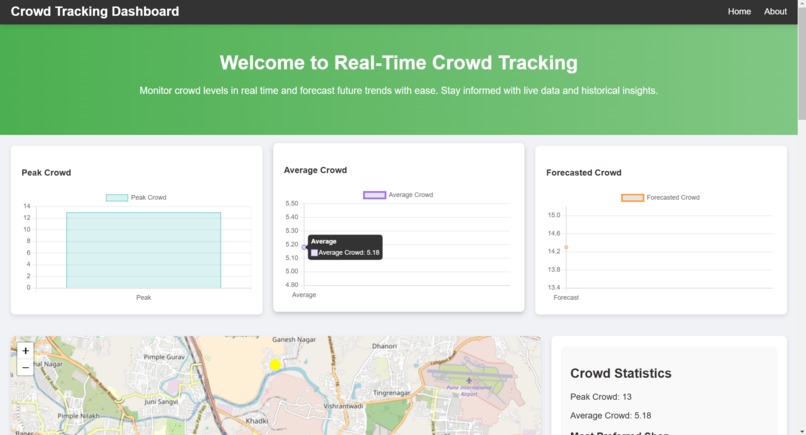806x435 pixels.
Task: Click the Peak Crowd bar in chart
Action: click(143, 250)
